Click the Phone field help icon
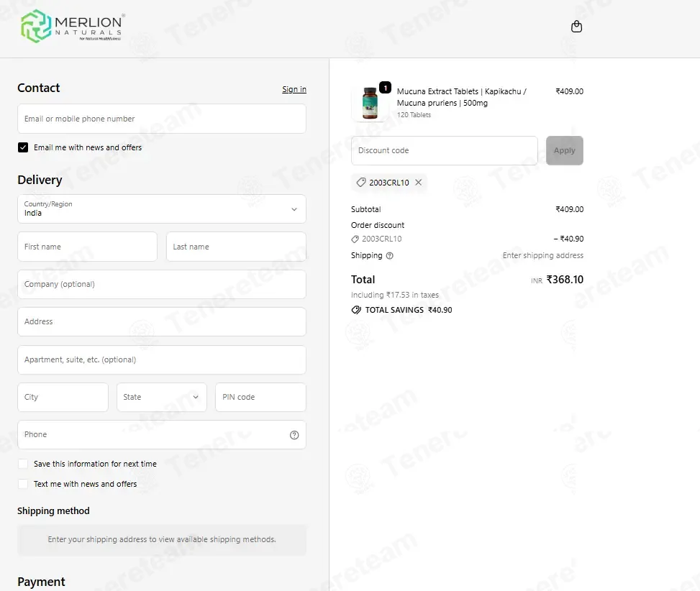This screenshot has height=591, width=700. 294,435
